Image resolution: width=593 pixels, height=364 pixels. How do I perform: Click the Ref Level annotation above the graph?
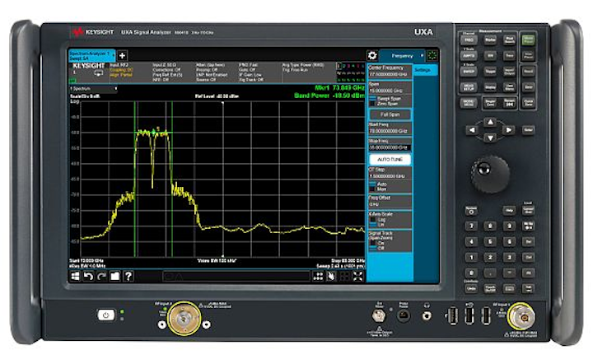point(217,96)
